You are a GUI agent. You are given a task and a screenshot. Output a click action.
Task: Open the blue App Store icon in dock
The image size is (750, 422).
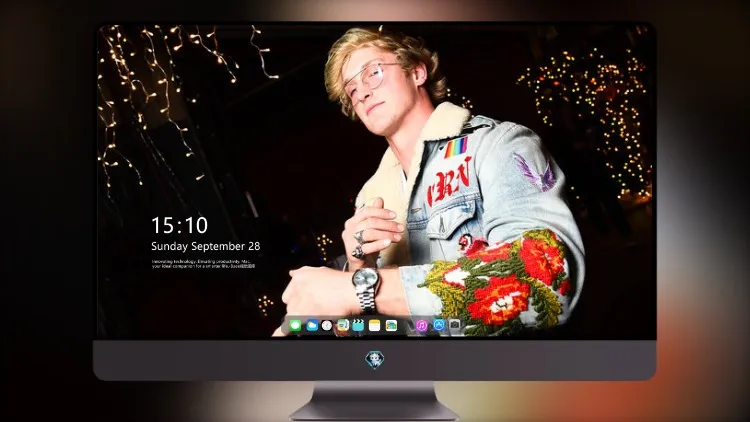point(439,325)
